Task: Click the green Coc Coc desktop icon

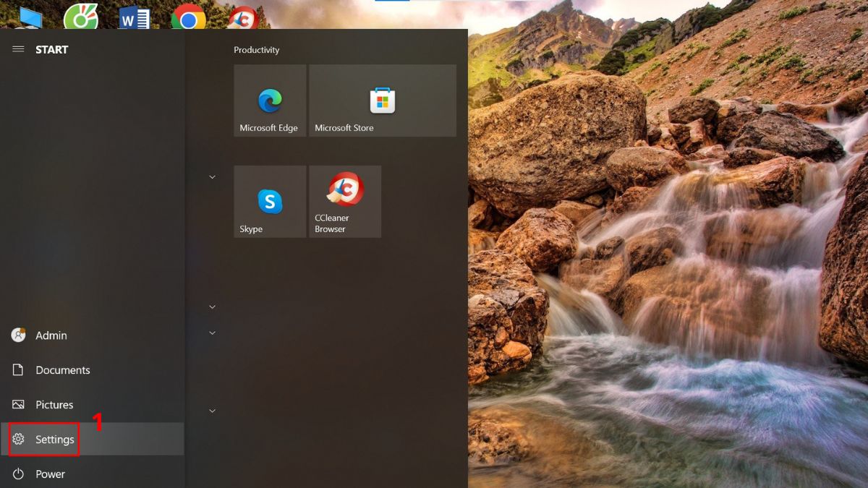Action: pos(81,17)
